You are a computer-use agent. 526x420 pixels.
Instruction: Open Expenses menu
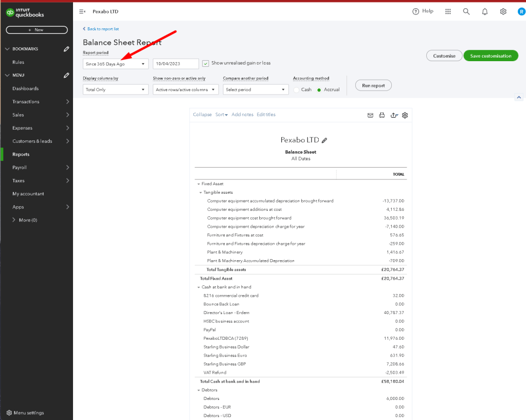(37, 128)
